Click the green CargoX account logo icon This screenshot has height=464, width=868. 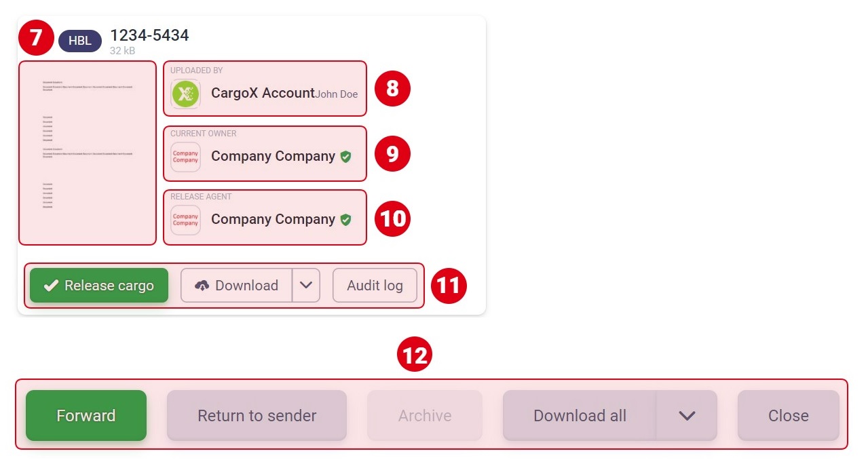185,94
